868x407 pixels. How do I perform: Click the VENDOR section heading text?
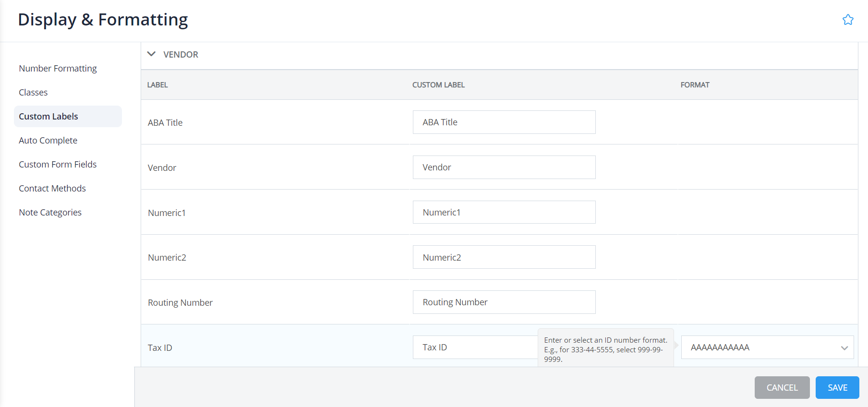tap(181, 55)
